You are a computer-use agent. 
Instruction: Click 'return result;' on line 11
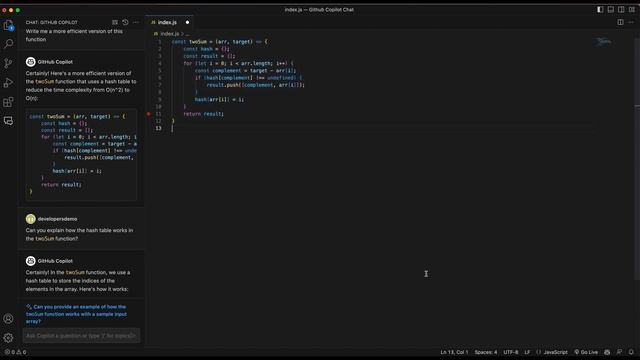pyautogui.click(x=203, y=114)
